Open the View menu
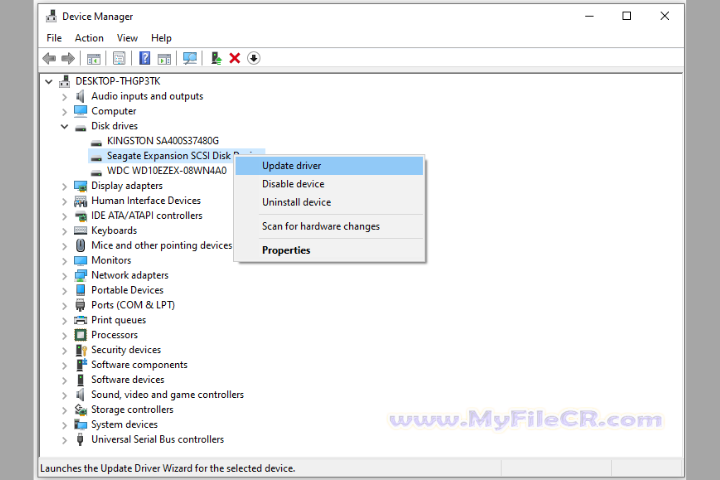This screenshot has width=720, height=480. [127, 38]
